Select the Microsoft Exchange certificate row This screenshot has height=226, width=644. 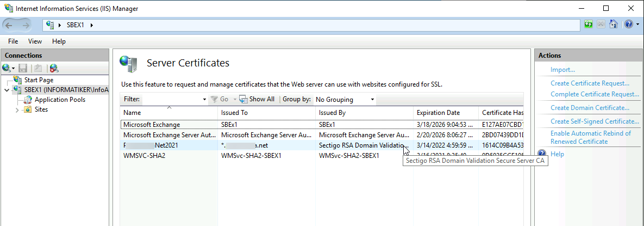(x=322, y=124)
